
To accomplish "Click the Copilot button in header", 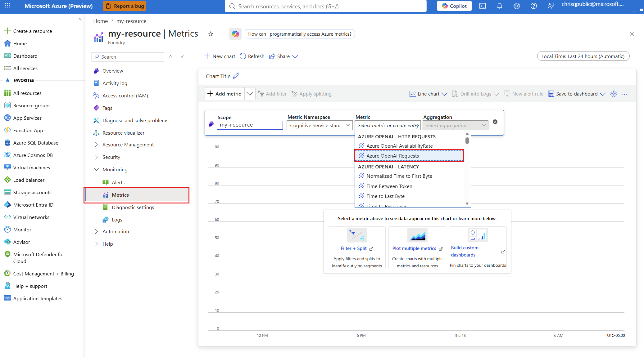I will point(454,6).
